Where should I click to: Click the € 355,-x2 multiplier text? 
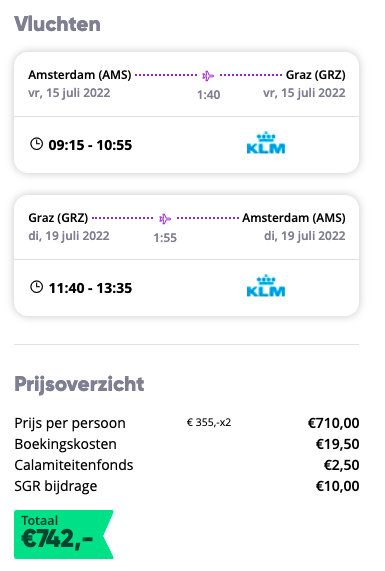pos(209,422)
